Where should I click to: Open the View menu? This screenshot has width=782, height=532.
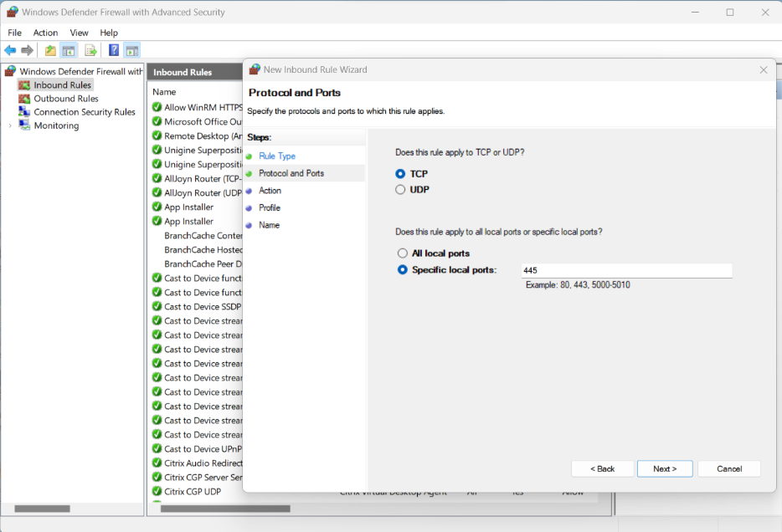(79, 33)
